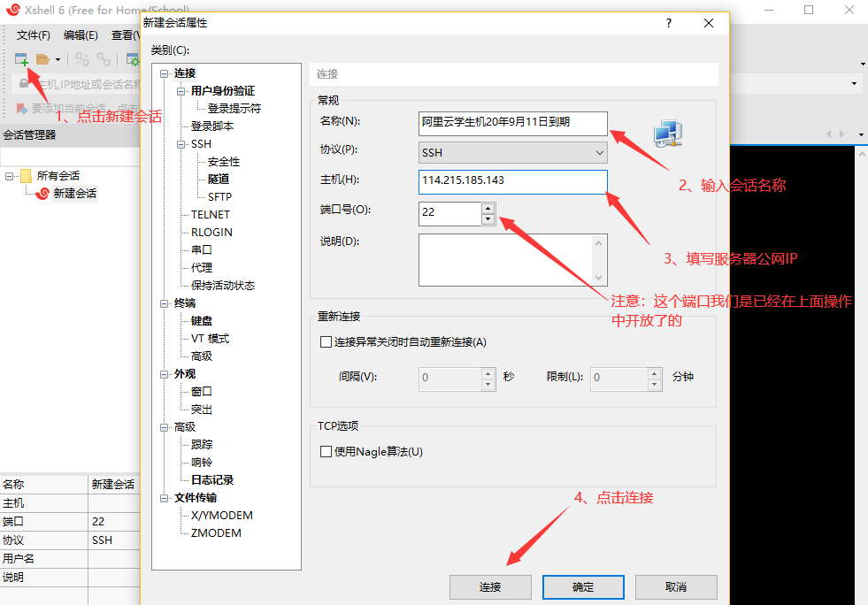This screenshot has width=868, height=605.
Task: Click the session properties gear toolbar icon
Action: coord(131,59)
